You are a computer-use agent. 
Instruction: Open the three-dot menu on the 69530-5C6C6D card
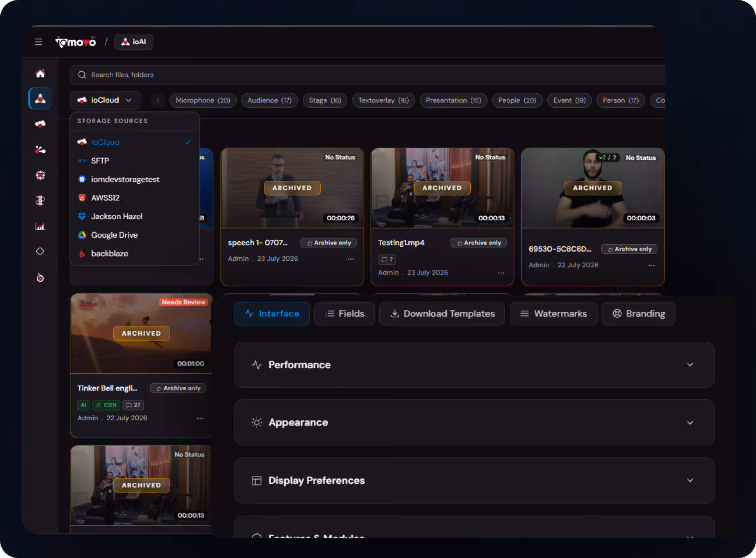coord(651,265)
